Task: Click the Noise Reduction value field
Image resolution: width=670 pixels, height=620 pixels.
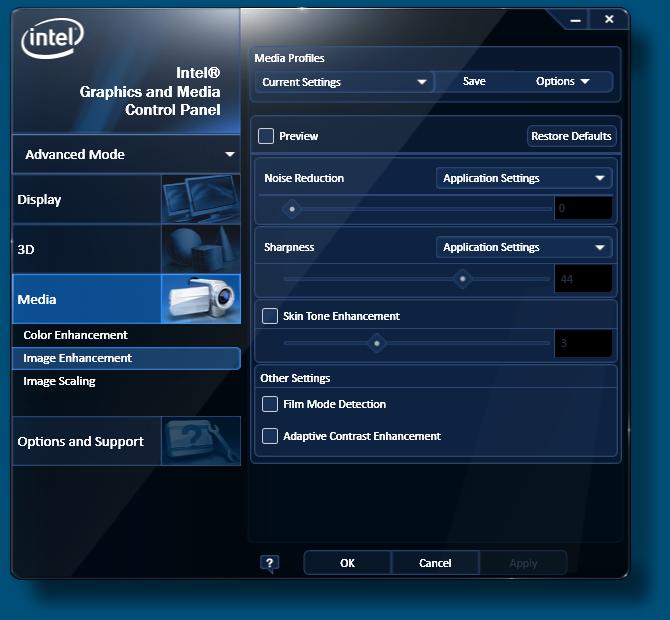Action: 583,209
